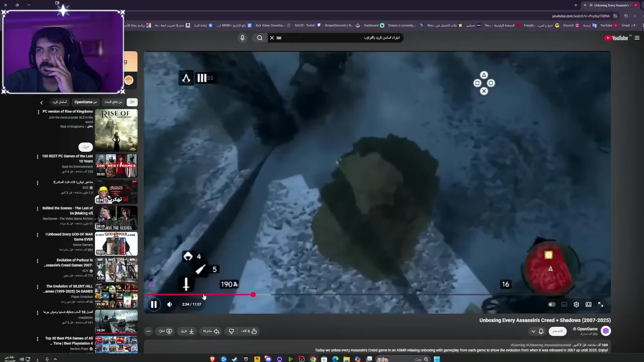Open options menu for 100 BEST PC Games video

(37, 156)
